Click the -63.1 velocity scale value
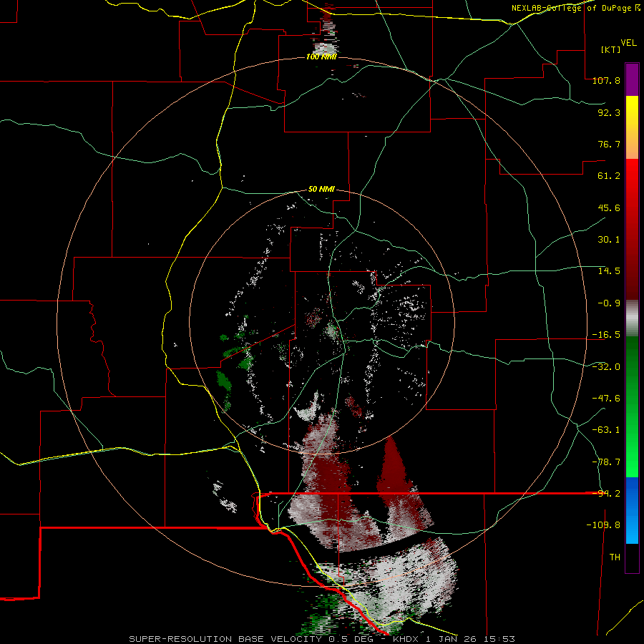The height and width of the screenshot is (644, 644). coord(606,430)
